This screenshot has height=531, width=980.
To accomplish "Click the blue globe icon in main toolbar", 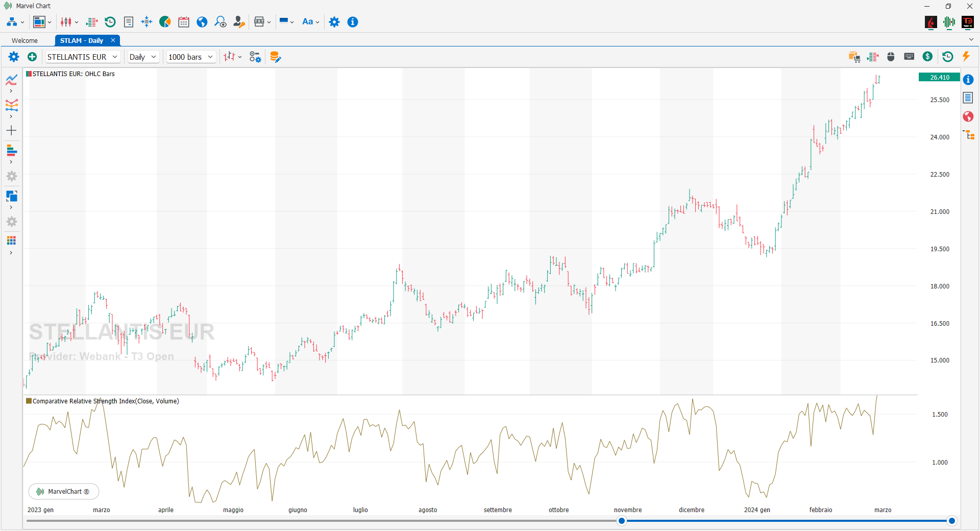I will click(202, 22).
